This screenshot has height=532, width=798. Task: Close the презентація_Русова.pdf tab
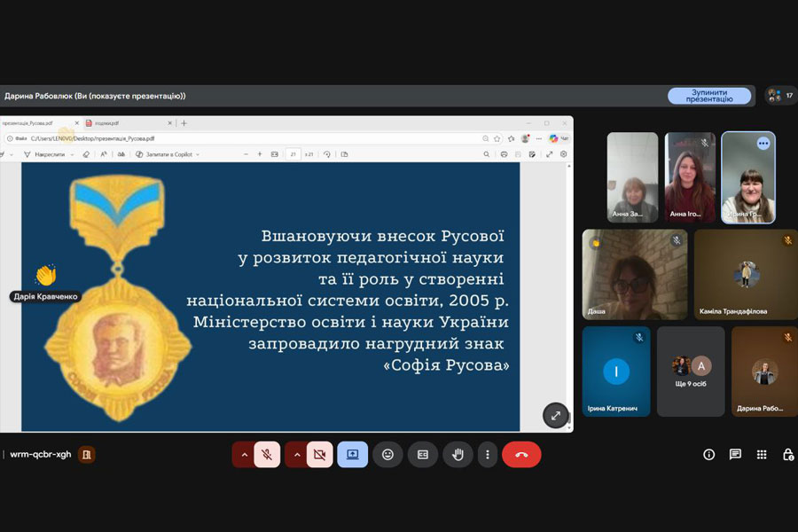(77, 123)
